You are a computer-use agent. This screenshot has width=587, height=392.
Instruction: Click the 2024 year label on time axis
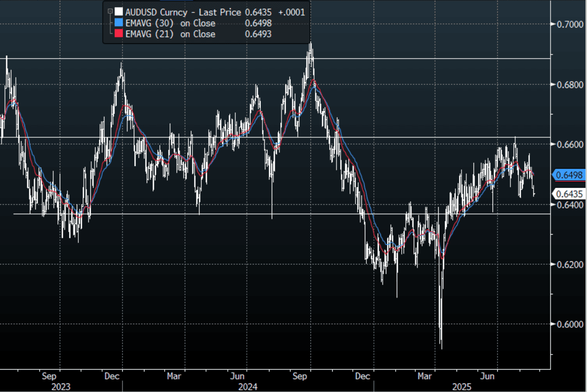(x=249, y=386)
